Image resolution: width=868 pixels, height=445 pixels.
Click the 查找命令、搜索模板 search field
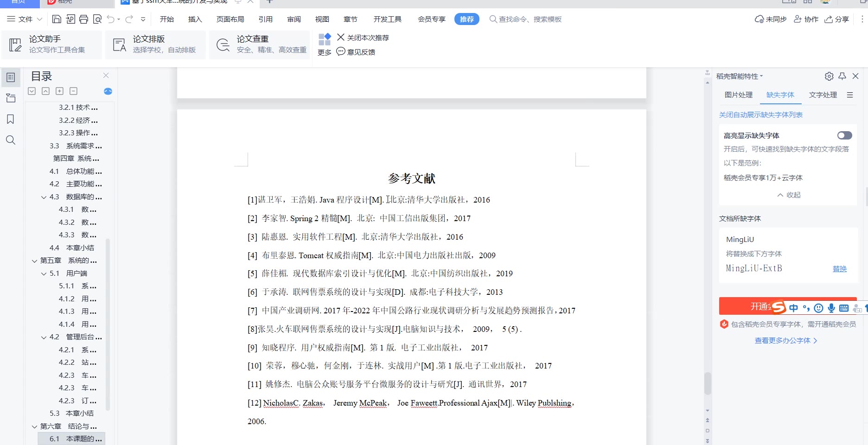click(x=526, y=19)
